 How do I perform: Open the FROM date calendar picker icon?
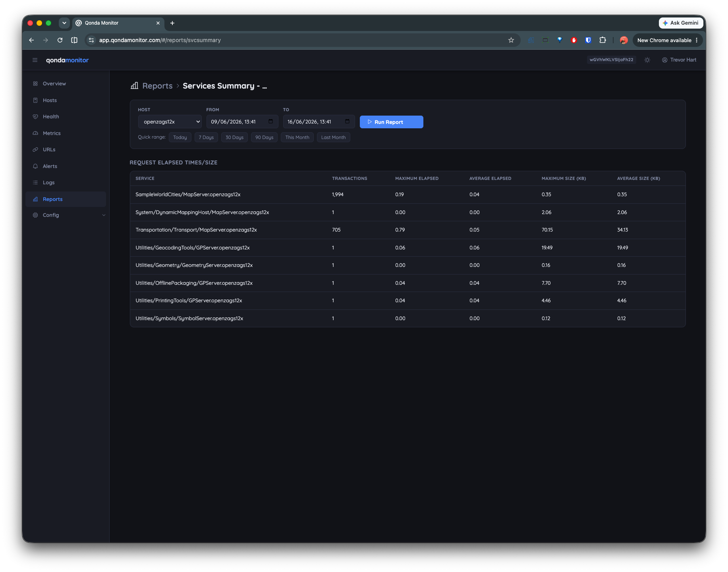coord(271,122)
